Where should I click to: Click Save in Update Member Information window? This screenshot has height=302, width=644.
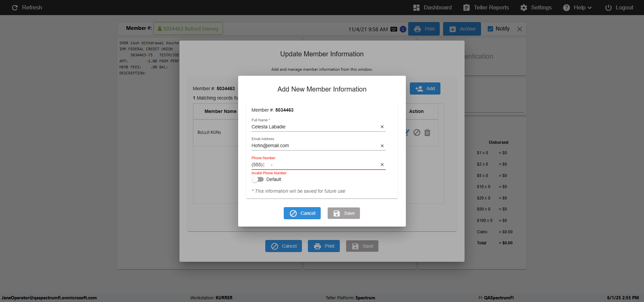tap(362, 246)
